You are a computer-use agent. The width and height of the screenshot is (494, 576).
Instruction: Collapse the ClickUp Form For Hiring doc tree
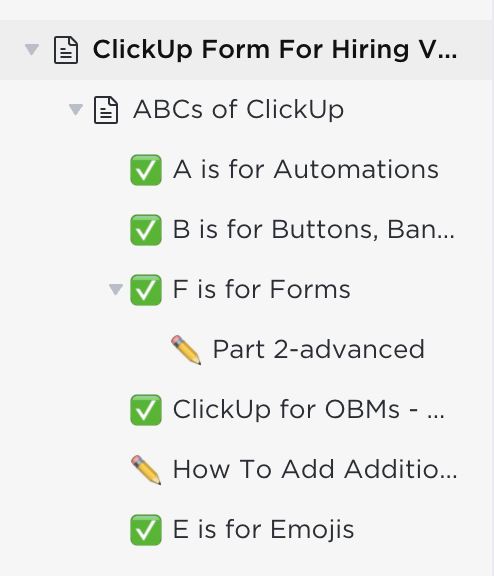(x=32, y=50)
